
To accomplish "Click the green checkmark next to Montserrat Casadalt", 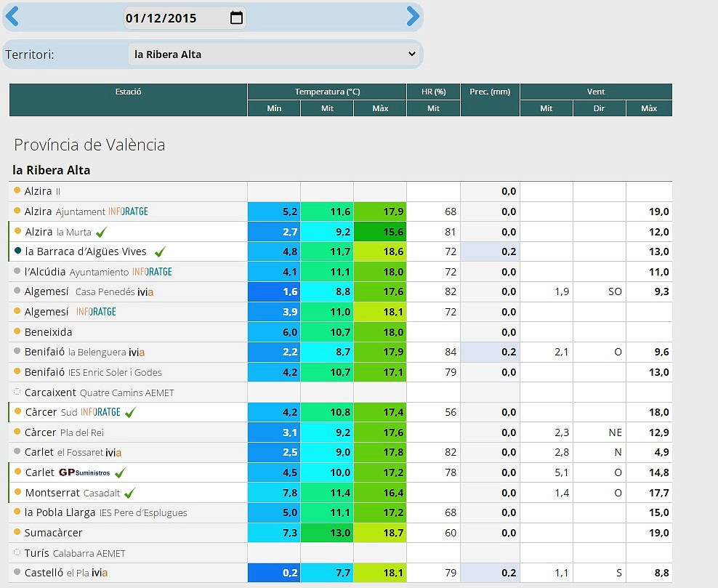I will [130, 494].
